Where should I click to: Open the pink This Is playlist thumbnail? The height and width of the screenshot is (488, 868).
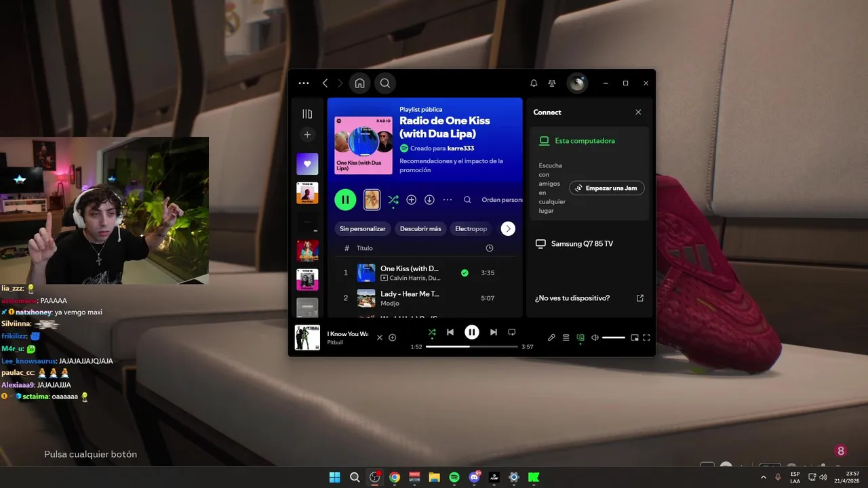[x=307, y=279]
